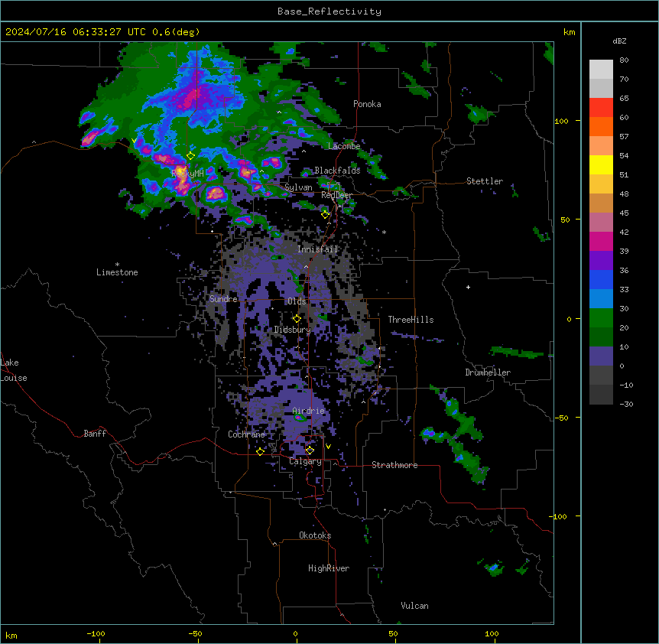The width and height of the screenshot is (659, 644).
Task: Click the Strathmore label
Action: [394, 465]
